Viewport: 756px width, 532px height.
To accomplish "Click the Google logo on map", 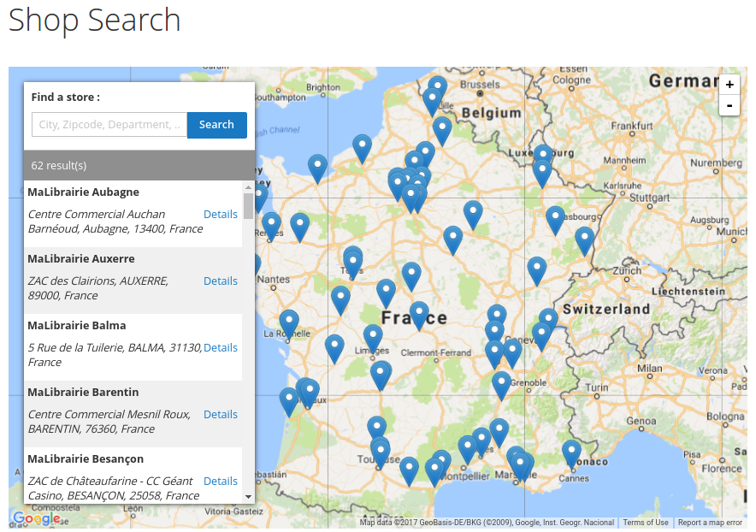I will click(x=37, y=518).
